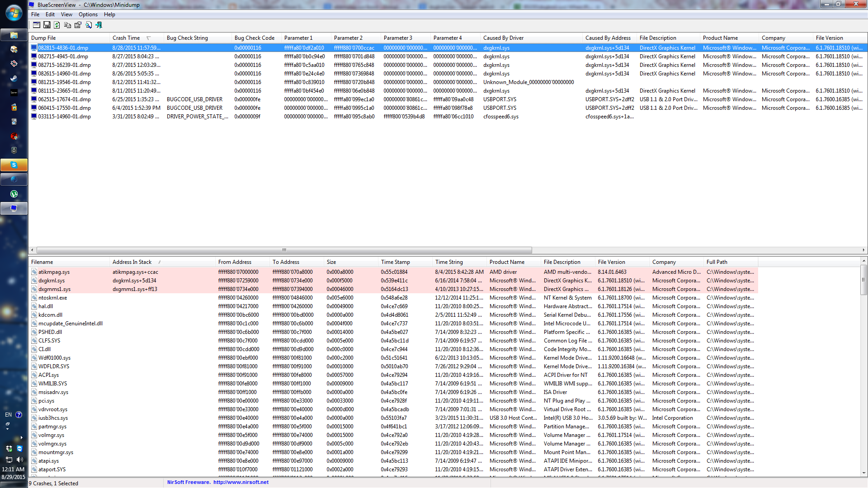868x488 pixels.
Task: Sort lower pane by the Time Stamp header
Action: 405,262
